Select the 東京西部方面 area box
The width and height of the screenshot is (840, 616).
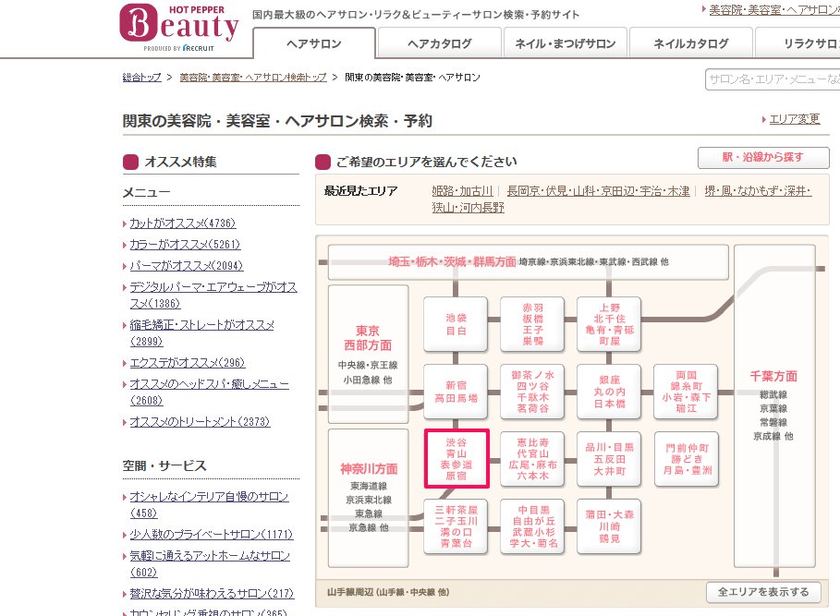click(368, 354)
